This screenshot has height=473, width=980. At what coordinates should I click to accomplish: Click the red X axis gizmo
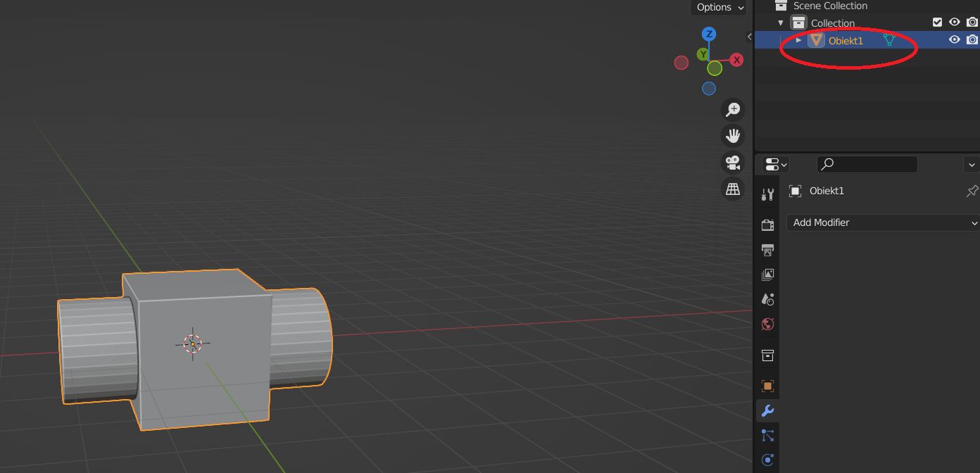point(736,60)
